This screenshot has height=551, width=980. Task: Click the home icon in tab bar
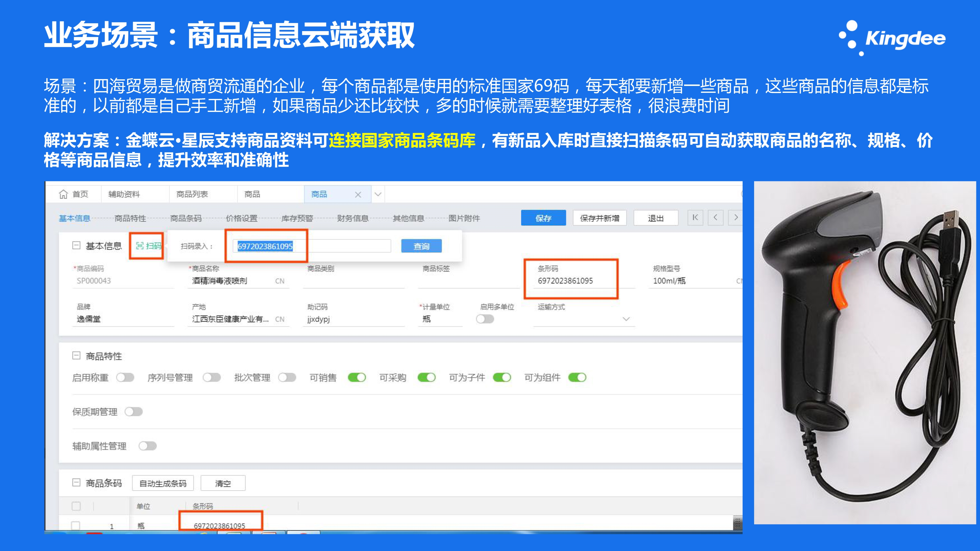point(63,194)
